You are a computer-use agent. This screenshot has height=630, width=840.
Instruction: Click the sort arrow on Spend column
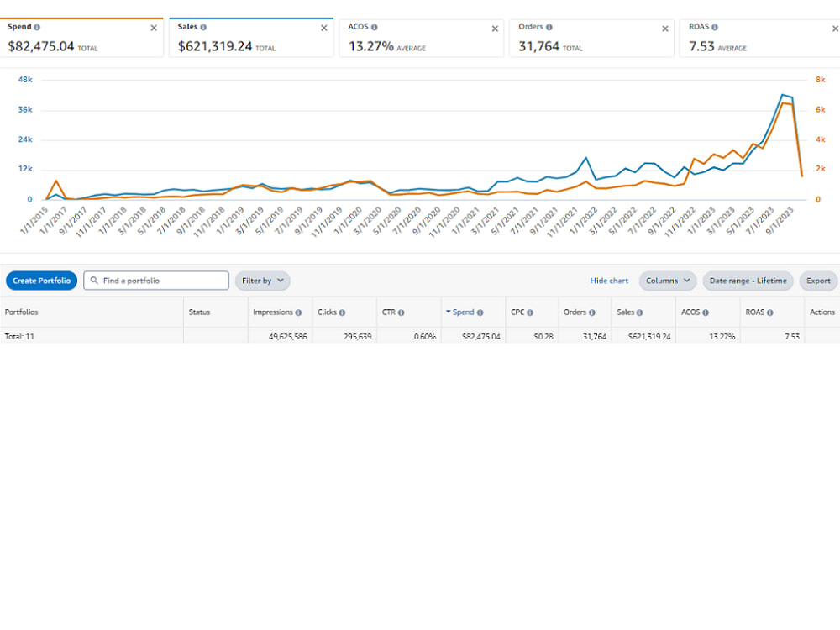pyautogui.click(x=448, y=312)
